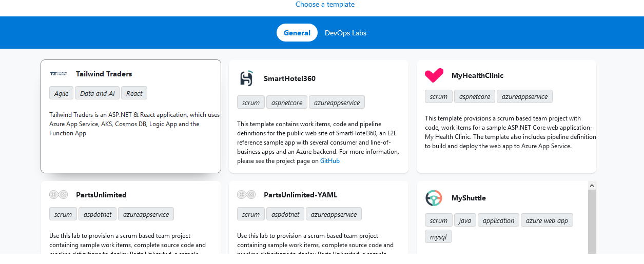
Task: Click the SmartHotel360 description paragraph
Action: (318, 143)
